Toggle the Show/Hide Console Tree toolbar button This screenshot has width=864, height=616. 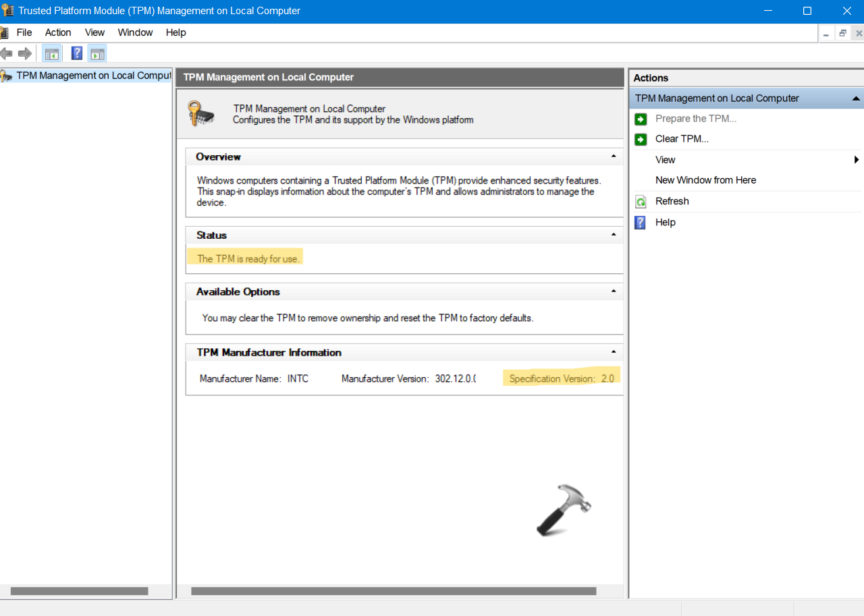coord(51,53)
